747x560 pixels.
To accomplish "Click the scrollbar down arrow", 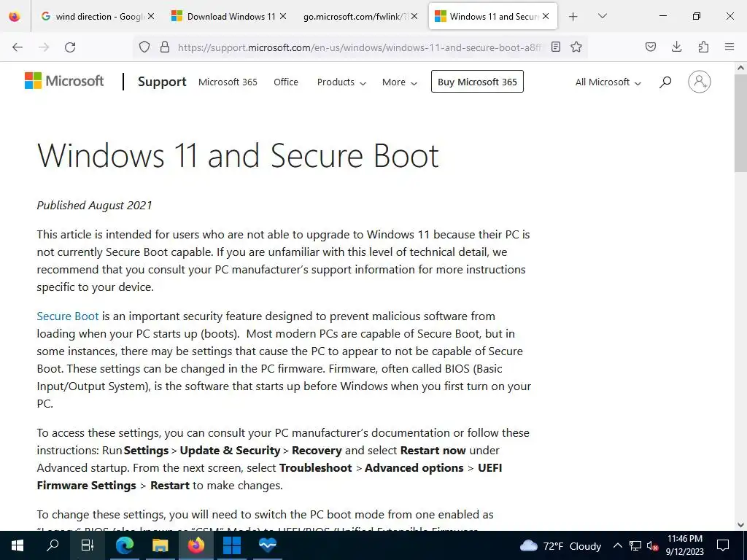I will (x=740, y=525).
